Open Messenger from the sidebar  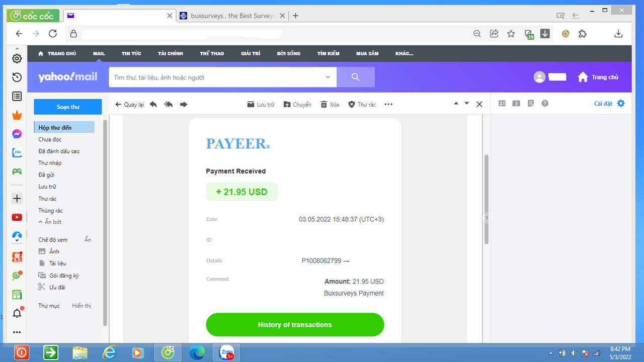17,134
